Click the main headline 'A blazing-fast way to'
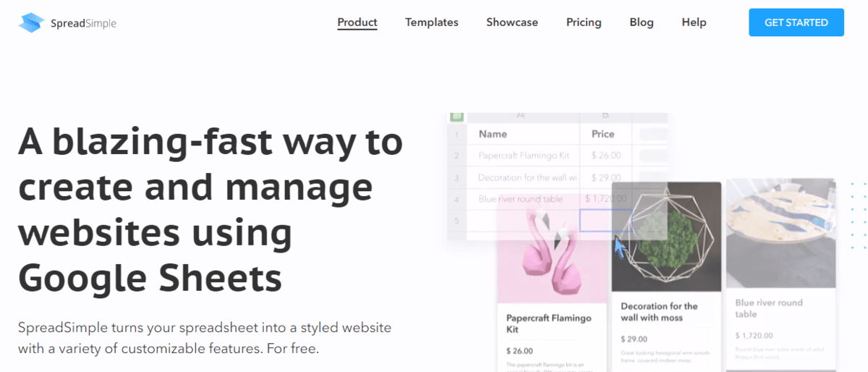 210,142
